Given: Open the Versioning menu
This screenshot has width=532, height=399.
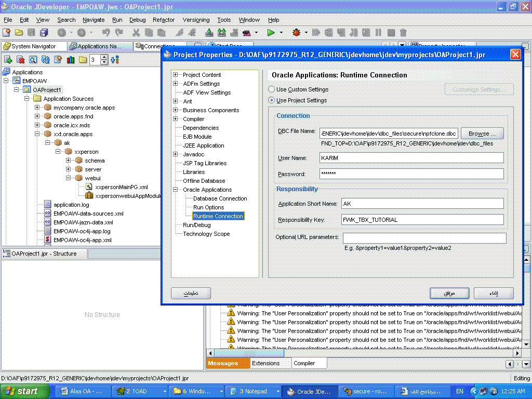Looking at the screenshot, I should [196, 20].
